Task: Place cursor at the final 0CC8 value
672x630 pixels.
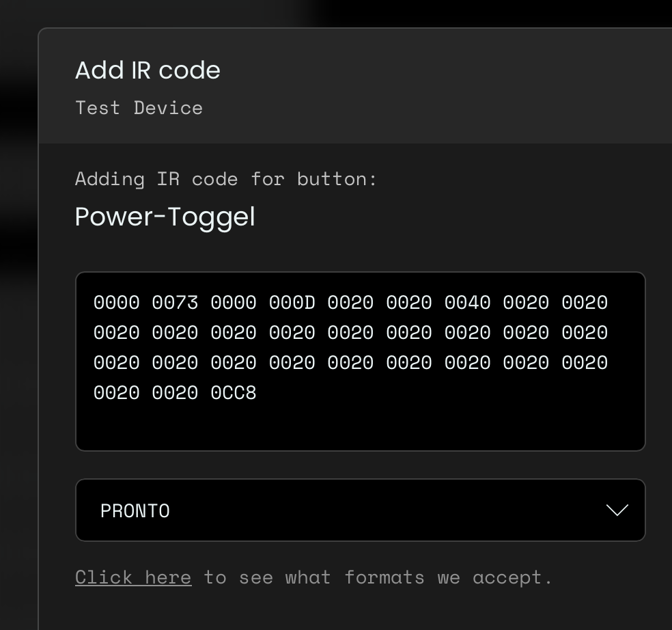Action: pos(234,392)
